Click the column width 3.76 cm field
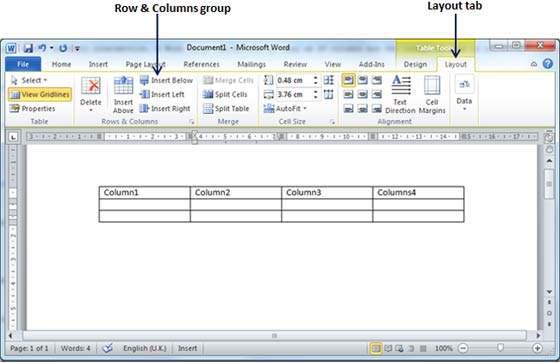The width and height of the screenshot is (560, 363). [294, 94]
